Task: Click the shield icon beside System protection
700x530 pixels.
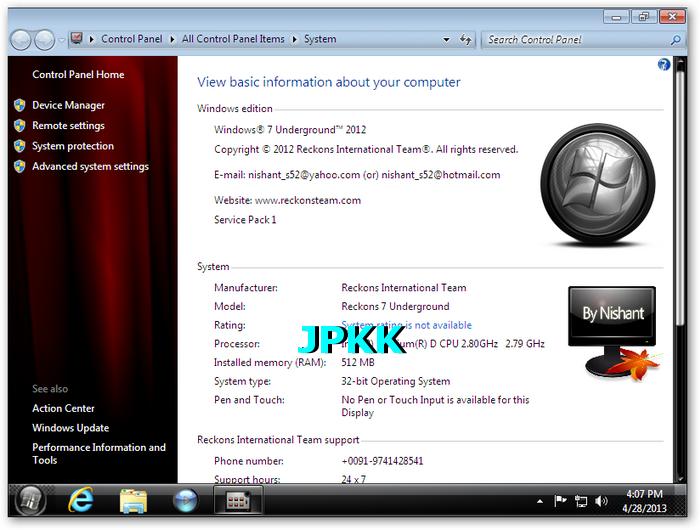Action: [x=20, y=146]
